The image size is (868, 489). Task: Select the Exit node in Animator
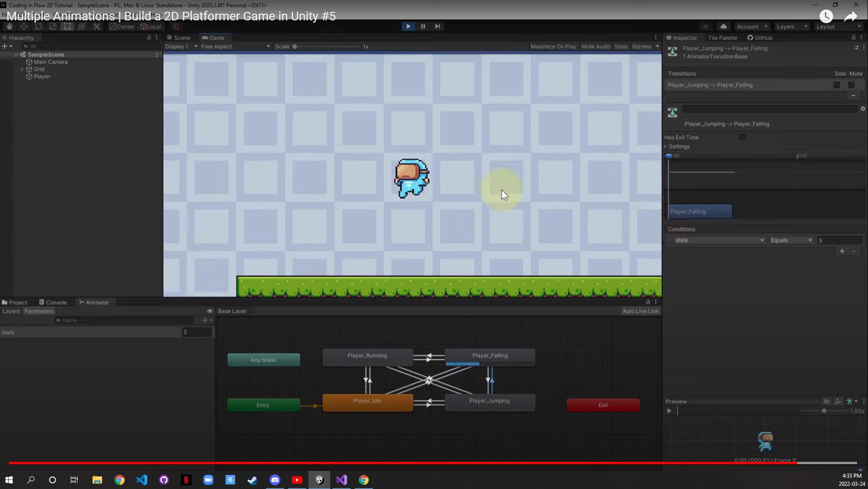[603, 405]
